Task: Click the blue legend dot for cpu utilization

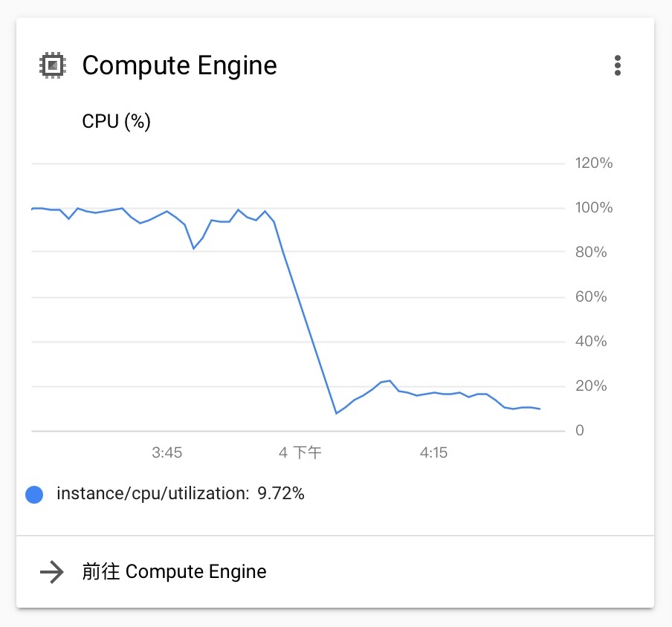Action: [34, 494]
